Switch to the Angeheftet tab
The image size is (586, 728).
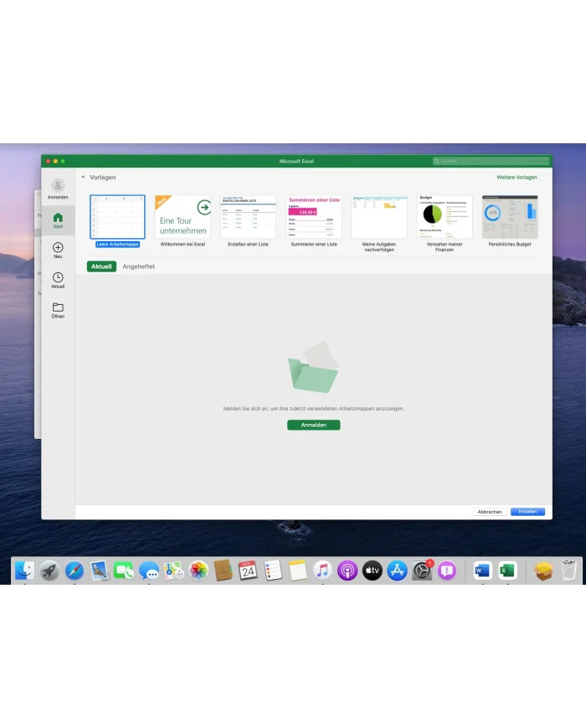pyautogui.click(x=139, y=266)
